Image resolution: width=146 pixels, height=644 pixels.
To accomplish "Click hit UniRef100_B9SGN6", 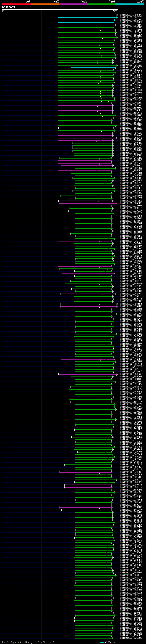I will pyautogui.click(x=131, y=27).
